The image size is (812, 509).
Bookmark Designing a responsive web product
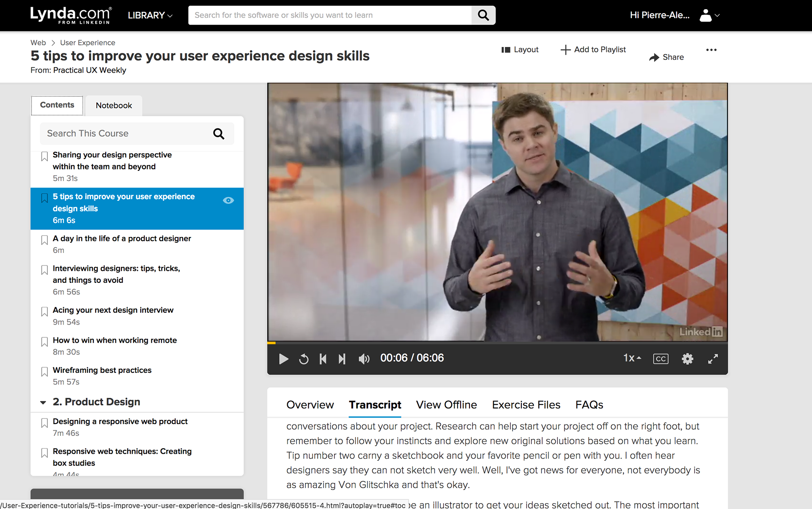(x=44, y=423)
